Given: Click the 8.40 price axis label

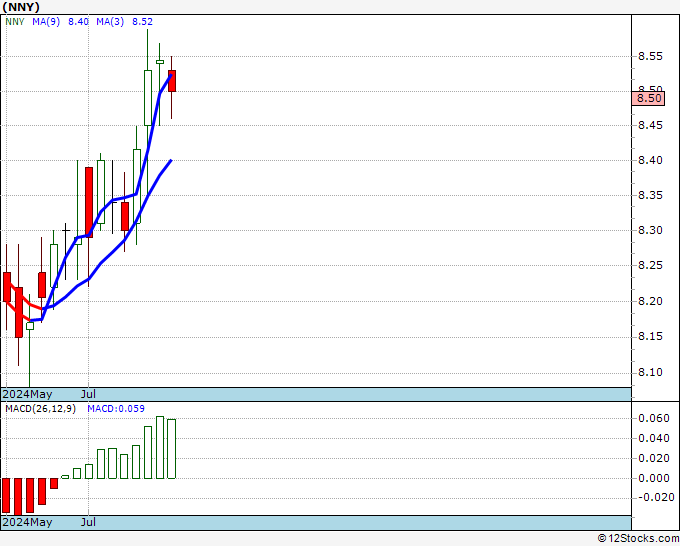Looking at the screenshot, I should (x=650, y=160).
